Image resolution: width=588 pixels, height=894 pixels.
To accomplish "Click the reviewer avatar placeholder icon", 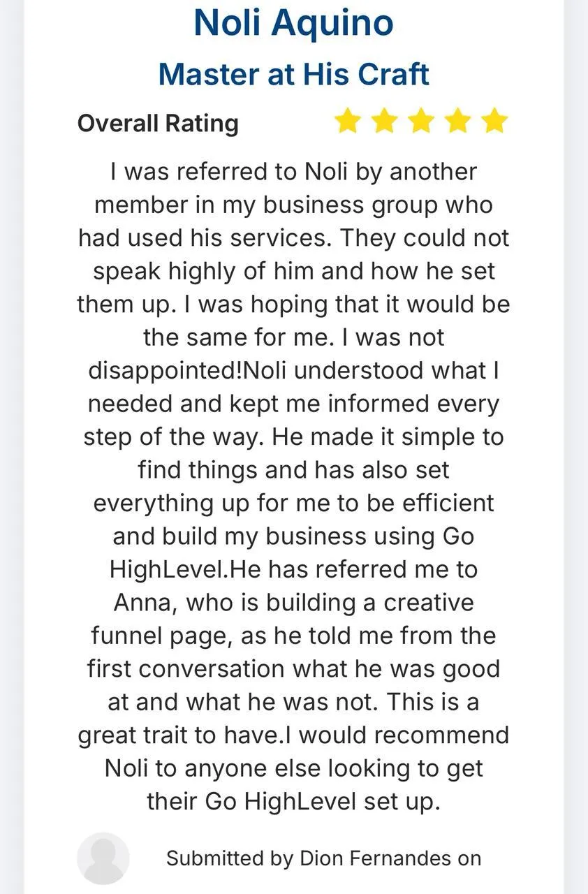I will coord(103,858).
